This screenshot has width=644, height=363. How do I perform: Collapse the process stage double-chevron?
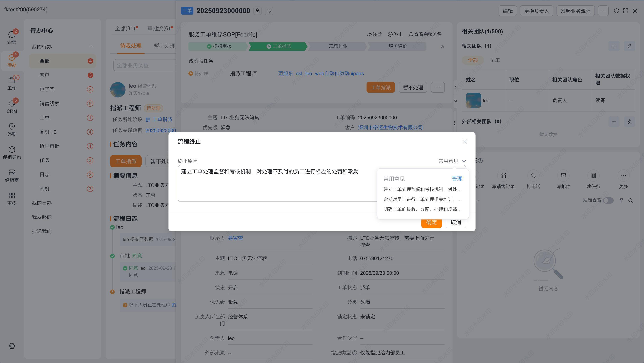pyautogui.click(x=442, y=46)
